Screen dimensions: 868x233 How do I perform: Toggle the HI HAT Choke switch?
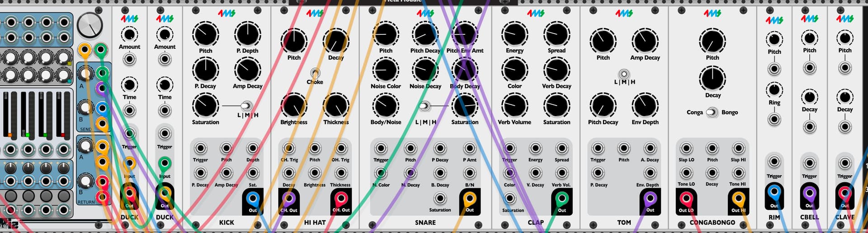(x=315, y=73)
